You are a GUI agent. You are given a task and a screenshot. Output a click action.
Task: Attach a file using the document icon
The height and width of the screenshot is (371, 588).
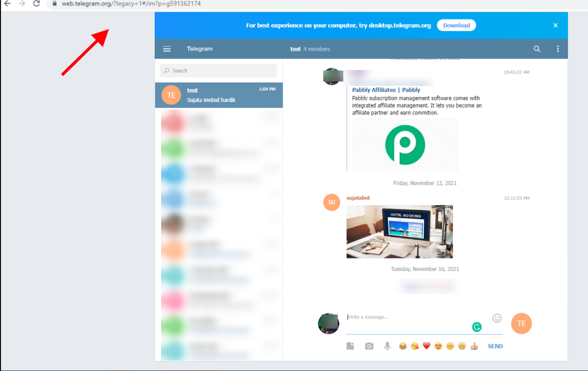[350, 346]
